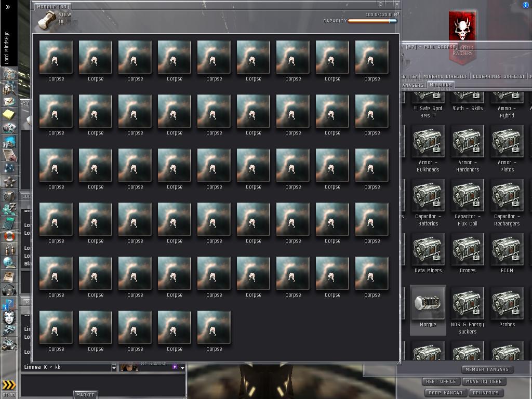Image resolution: width=532 pixels, height=399 pixels.
Task: Open the yellow Notepad icon
Action: point(9,114)
